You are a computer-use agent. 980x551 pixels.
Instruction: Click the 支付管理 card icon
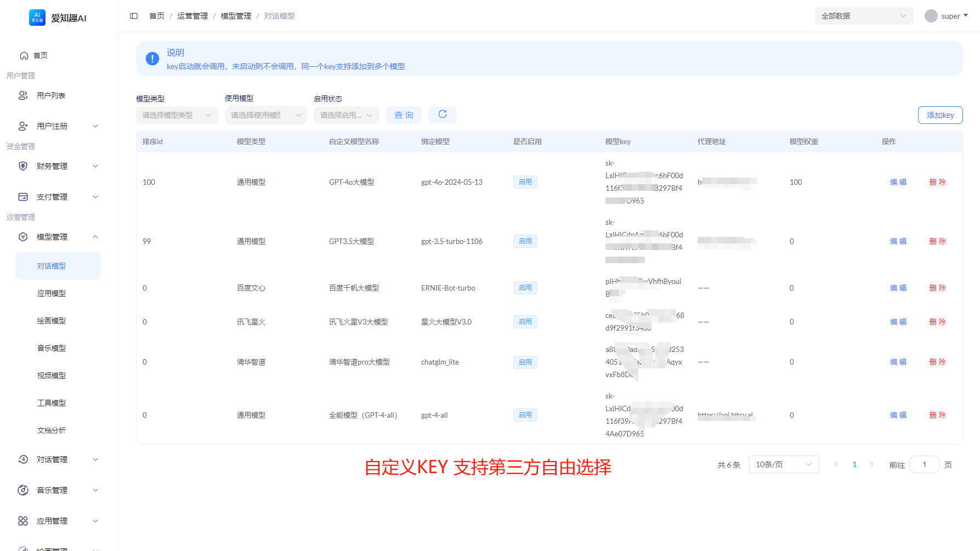(23, 197)
